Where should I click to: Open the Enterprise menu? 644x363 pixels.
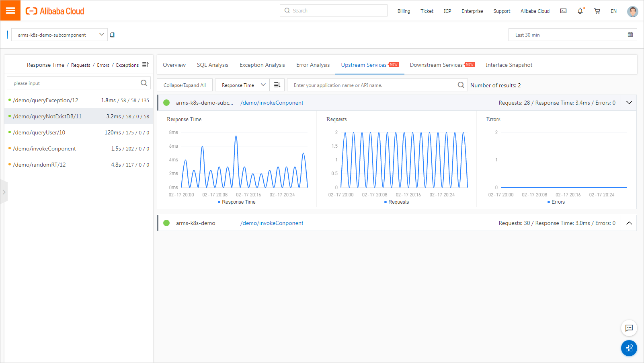pos(472,11)
